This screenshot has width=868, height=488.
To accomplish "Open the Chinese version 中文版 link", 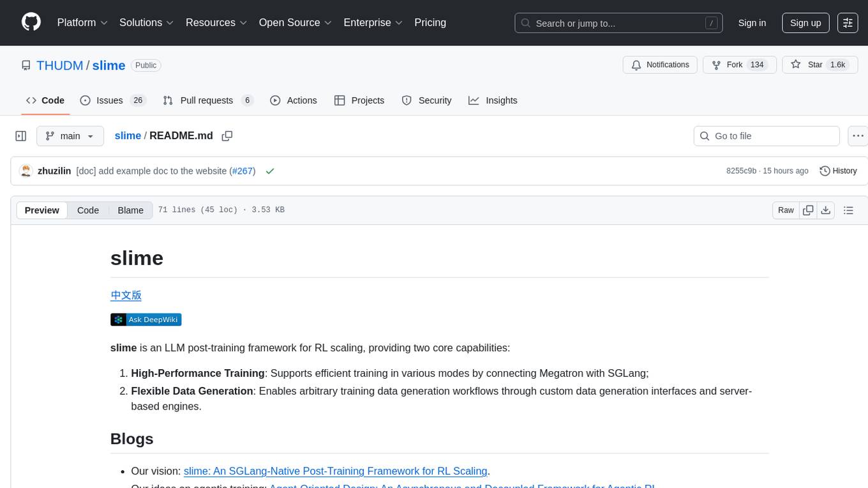I will (126, 295).
